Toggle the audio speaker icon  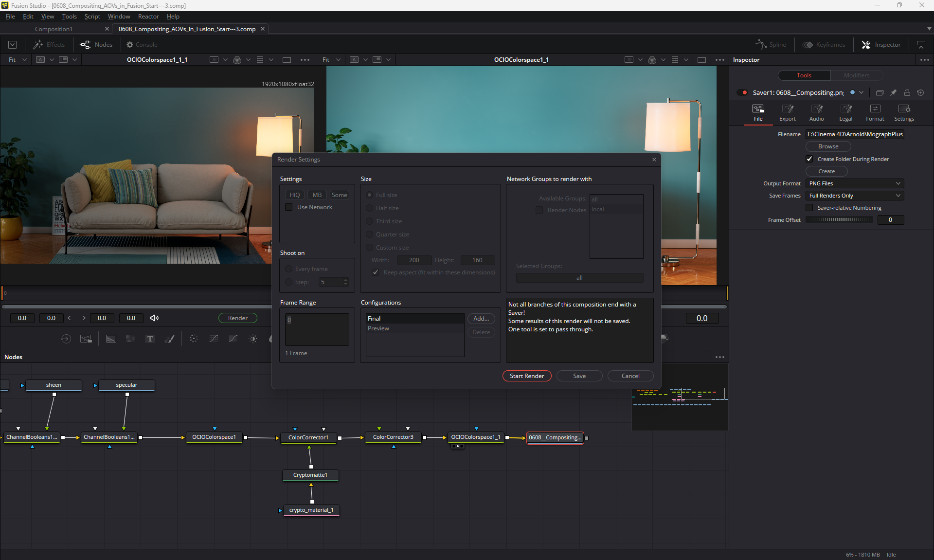point(154,318)
